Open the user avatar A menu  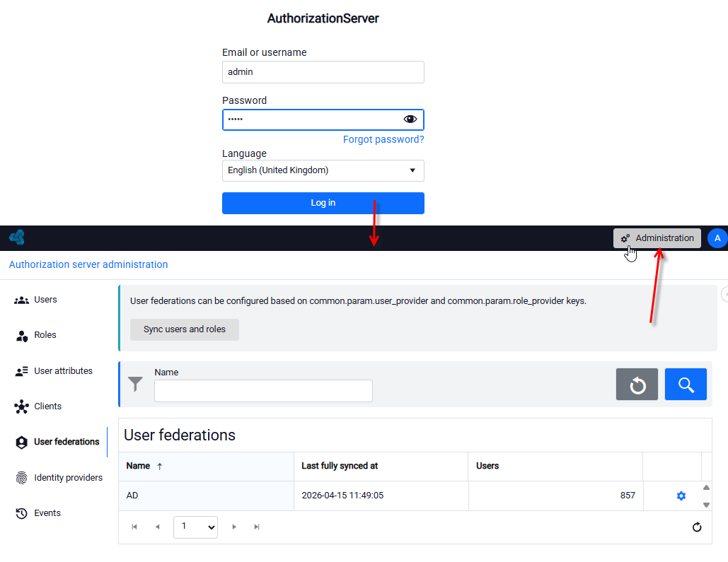pyautogui.click(x=717, y=238)
